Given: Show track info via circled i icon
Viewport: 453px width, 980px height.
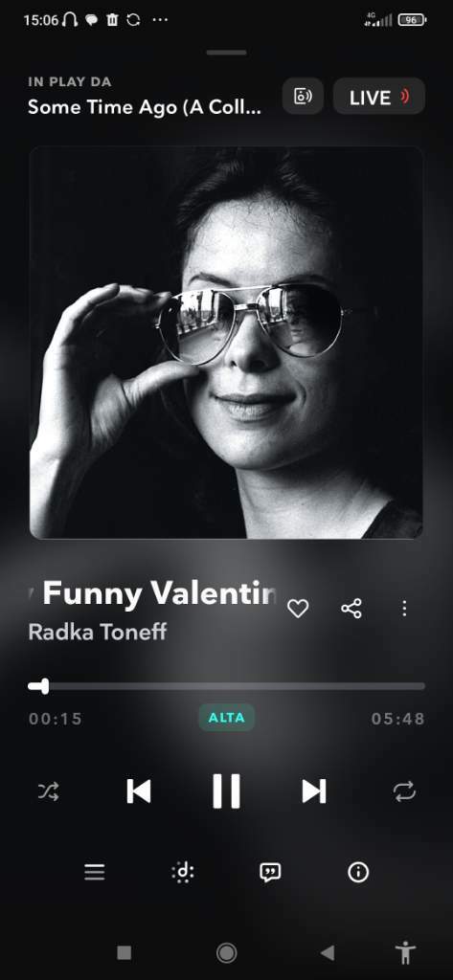Looking at the screenshot, I should (x=358, y=872).
